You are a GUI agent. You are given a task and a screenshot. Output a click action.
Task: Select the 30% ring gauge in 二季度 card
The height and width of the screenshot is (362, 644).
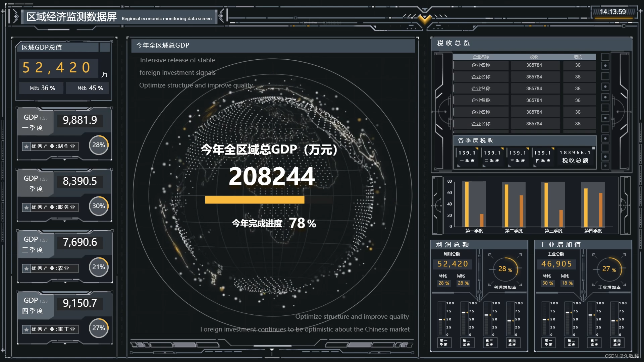point(99,206)
